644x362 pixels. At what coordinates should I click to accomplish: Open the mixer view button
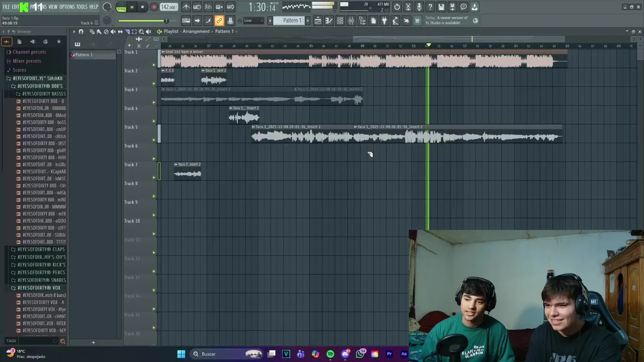[x=351, y=21]
